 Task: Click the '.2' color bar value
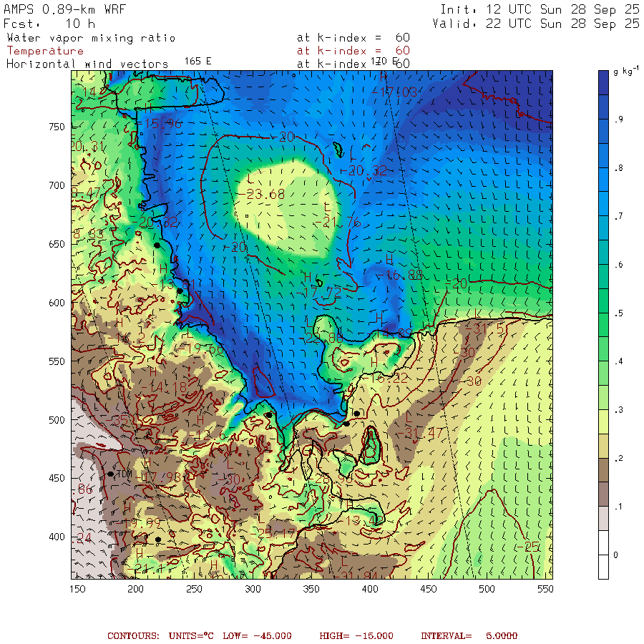pyautogui.click(x=619, y=459)
